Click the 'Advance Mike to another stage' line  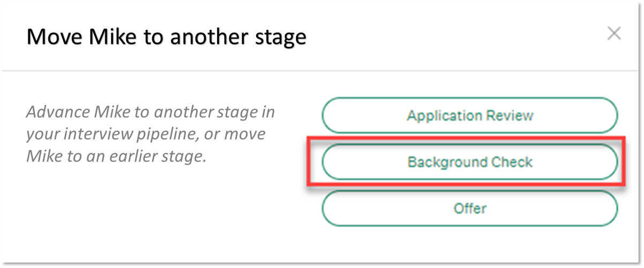click(x=150, y=113)
